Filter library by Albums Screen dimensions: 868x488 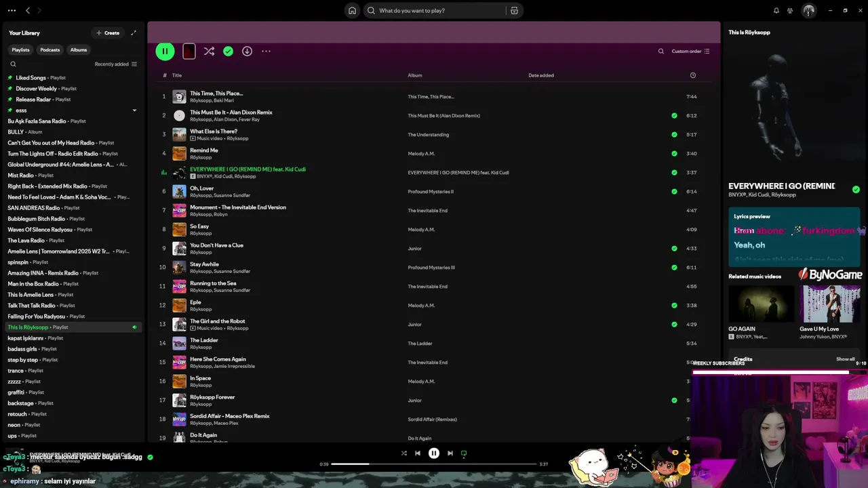click(79, 49)
